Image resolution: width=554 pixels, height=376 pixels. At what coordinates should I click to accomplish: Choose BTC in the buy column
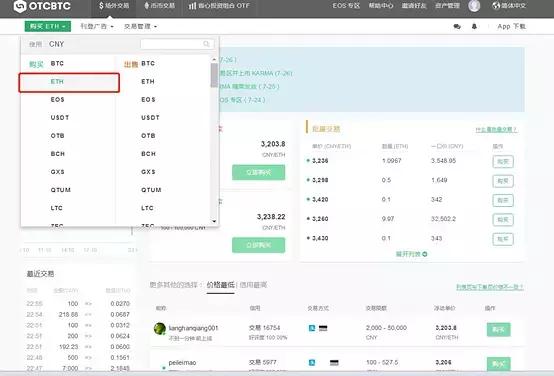tap(57, 64)
